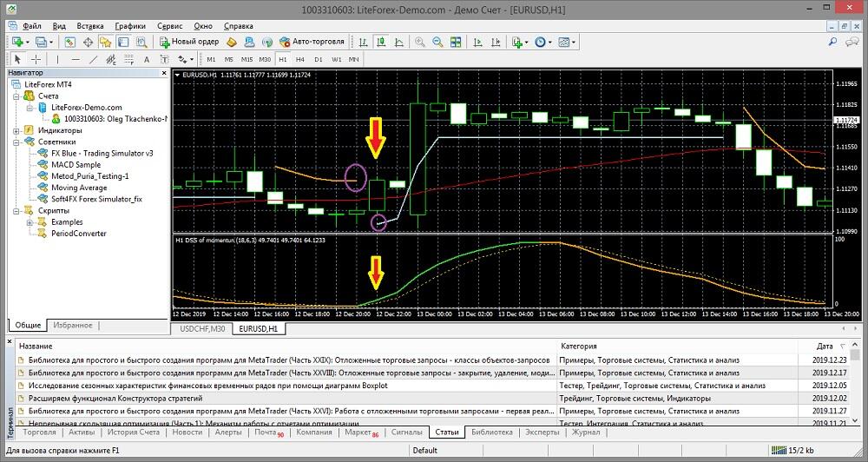This screenshot has height=462, width=868.
Task: Toggle the Авто-торговля (AutoTrading) button
Action: (x=312, y=42)
